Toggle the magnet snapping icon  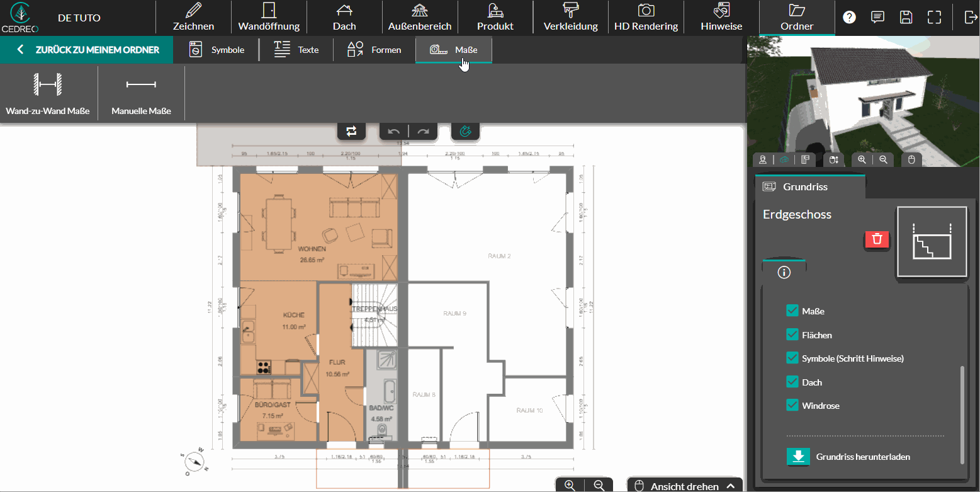click(x=465, y=131)
